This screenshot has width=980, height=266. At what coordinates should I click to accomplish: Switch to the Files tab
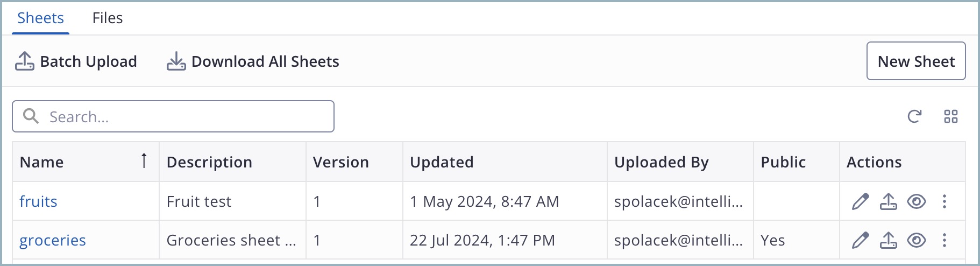108,18
